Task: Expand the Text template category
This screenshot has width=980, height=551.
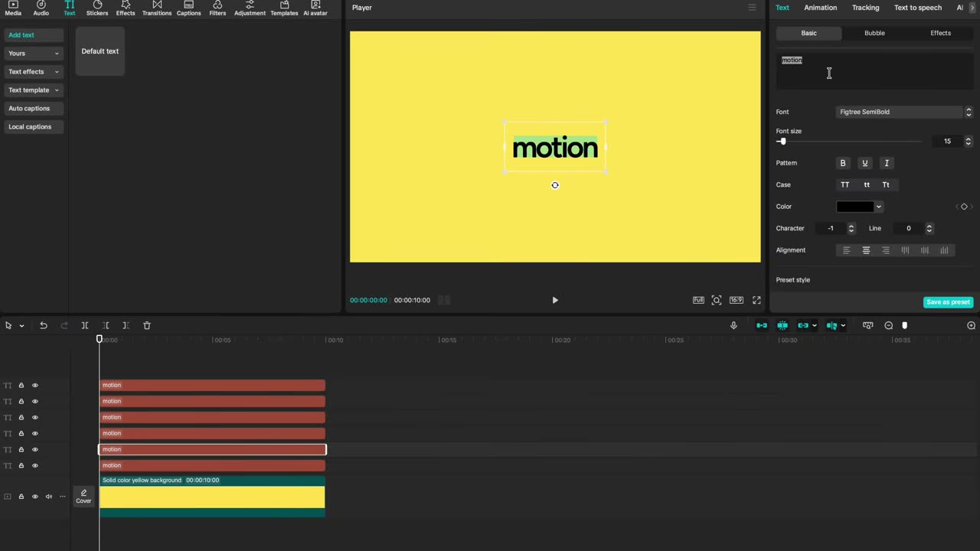Action: [34, 90]
